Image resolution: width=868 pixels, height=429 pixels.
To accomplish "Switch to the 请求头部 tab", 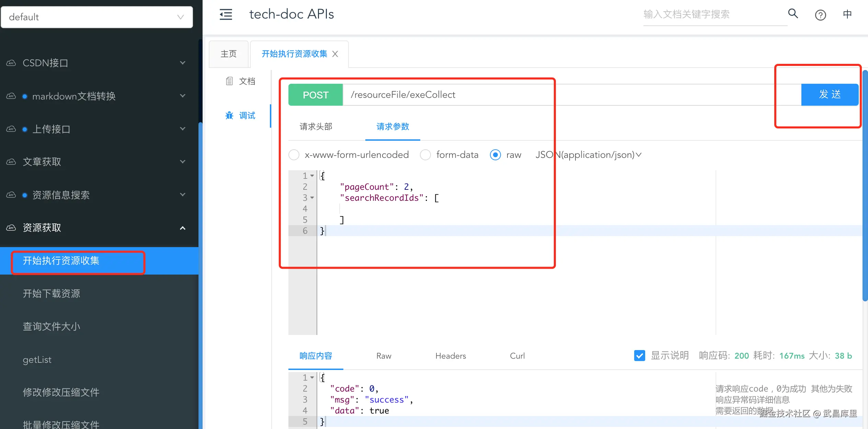I will pyautogui.click(x=316, y=127).
